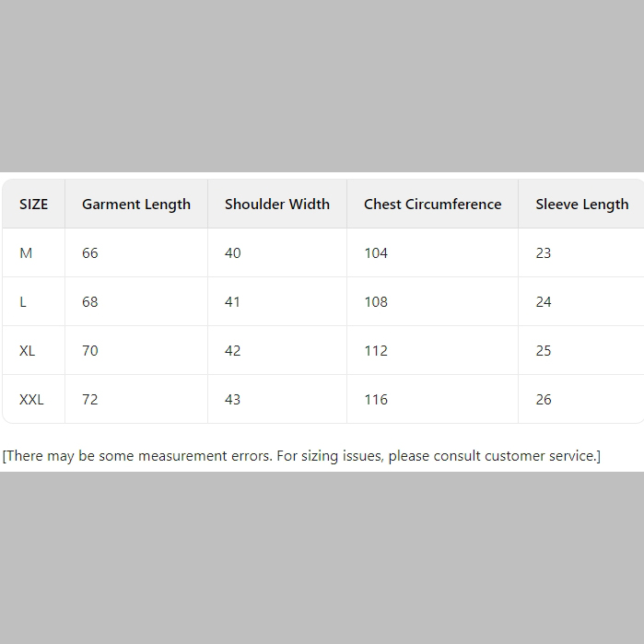
Task: Click shoulder width value 40
Action: pos(233,253)
